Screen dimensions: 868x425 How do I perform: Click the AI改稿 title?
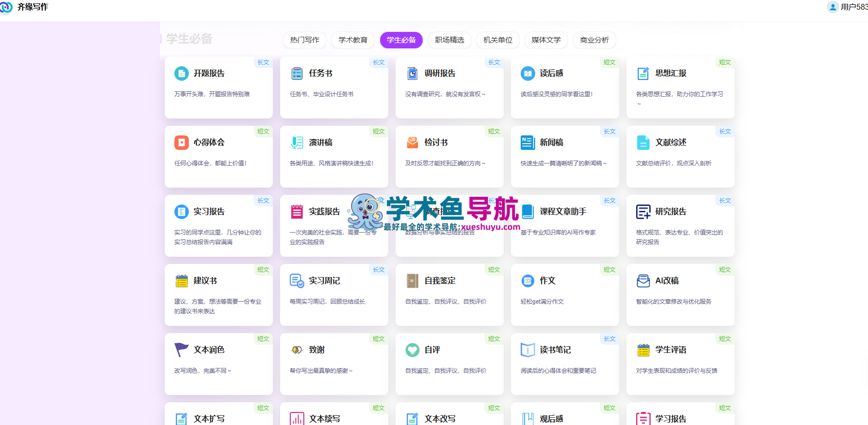coord(667,281)
